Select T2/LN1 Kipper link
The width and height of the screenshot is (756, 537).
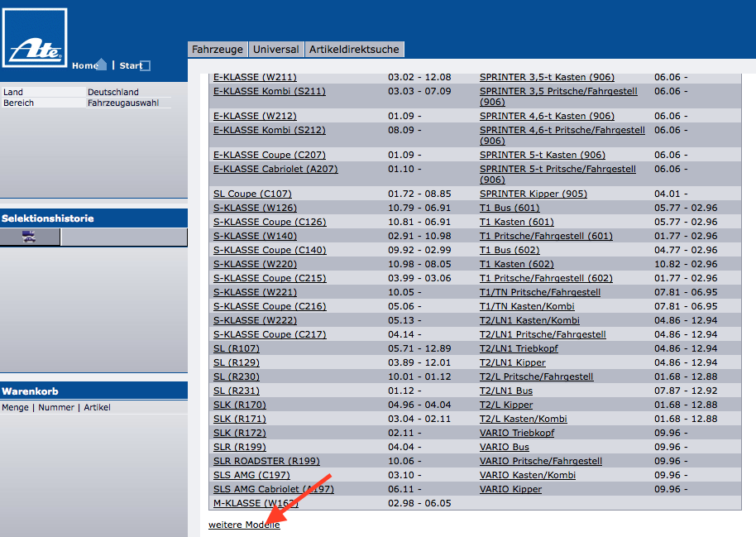512,362
